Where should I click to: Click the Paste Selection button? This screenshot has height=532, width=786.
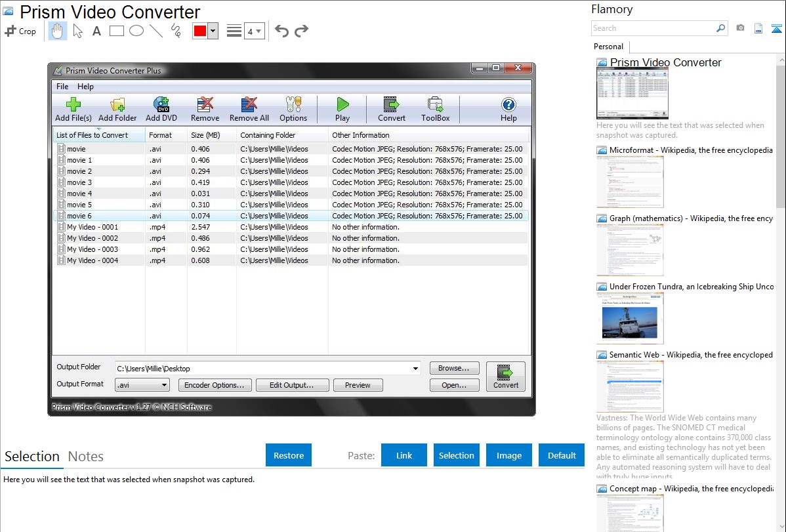[457, 455]
